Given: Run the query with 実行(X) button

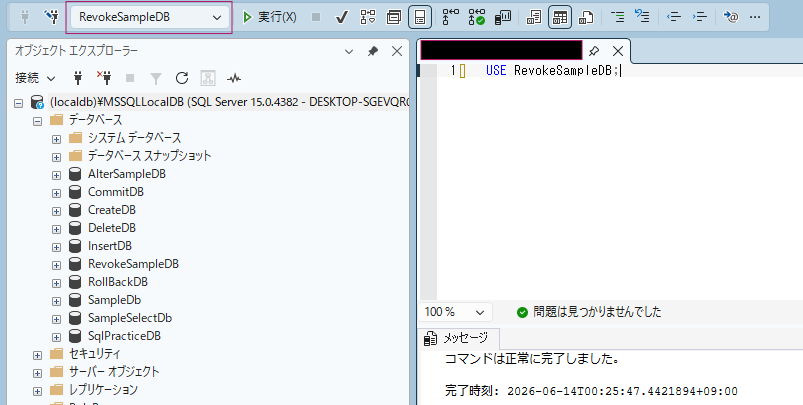Looking at the screenshot, I should (269, 17).
